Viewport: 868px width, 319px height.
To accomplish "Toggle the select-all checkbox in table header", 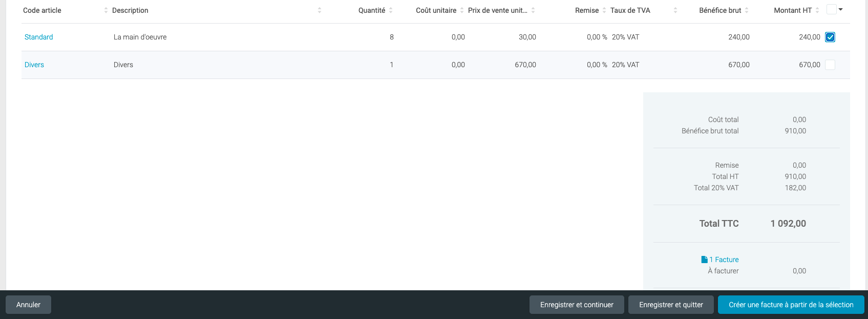I will [831, 9].
